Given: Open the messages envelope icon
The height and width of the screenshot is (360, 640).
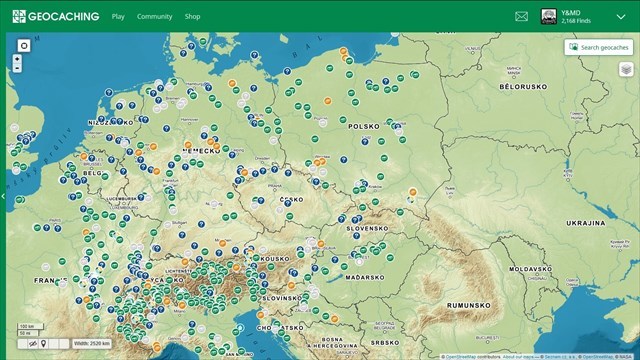Looking at the screenshot, I should click(521, 16).
